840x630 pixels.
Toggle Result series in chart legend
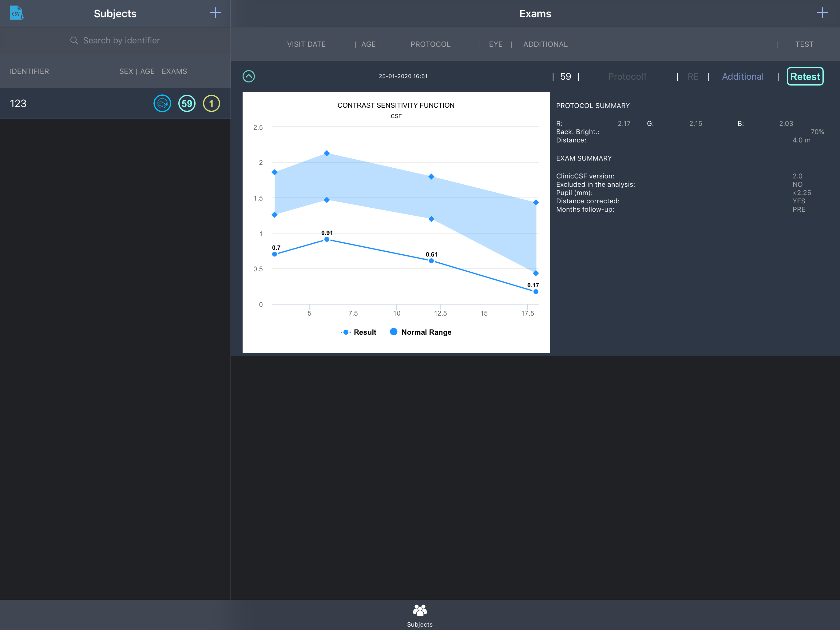point(359,332)
